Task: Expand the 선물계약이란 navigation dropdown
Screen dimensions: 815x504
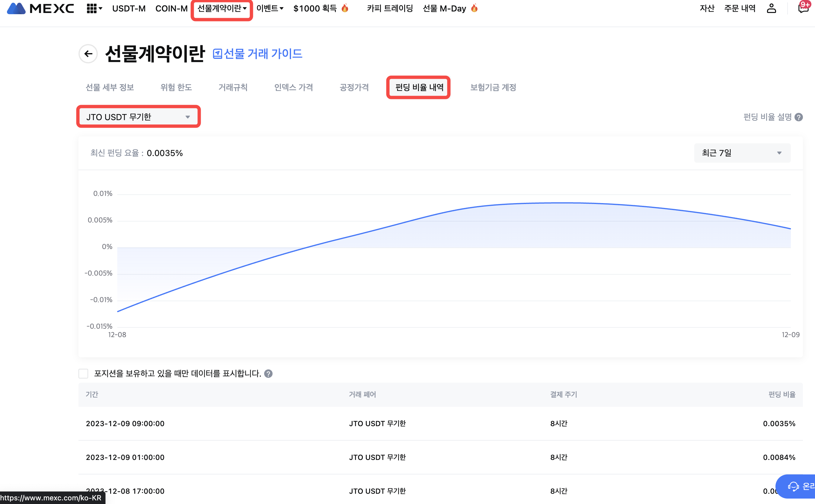Action: [221, 9]
